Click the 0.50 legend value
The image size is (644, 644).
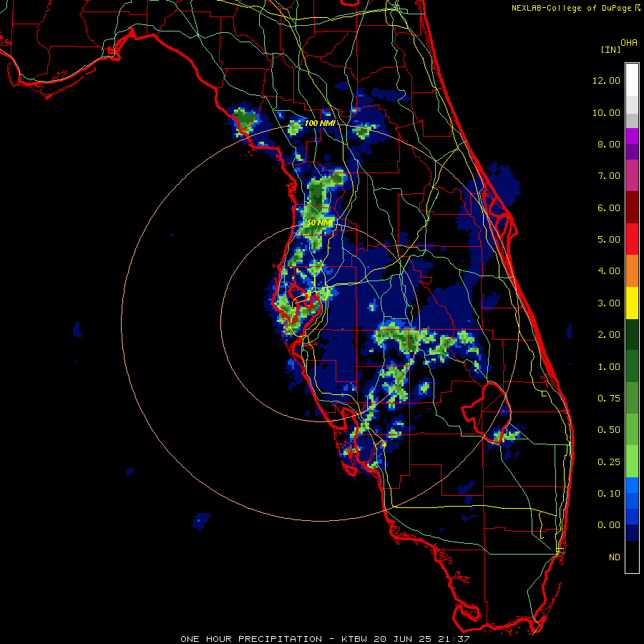(x=609, y=430)
